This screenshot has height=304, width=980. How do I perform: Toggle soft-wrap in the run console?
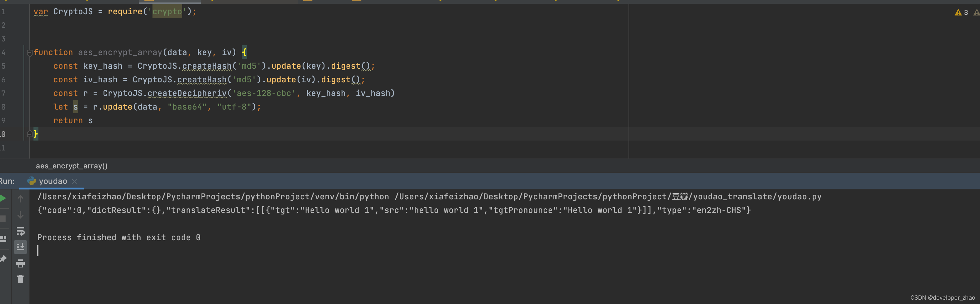coord(20,231)
